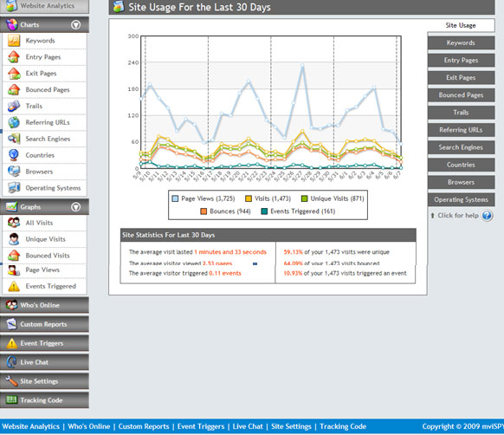Click the Trails footprint icon
The height and width of the screenshot is (435, 504).
pyautogui.click(x=14, y=107)
